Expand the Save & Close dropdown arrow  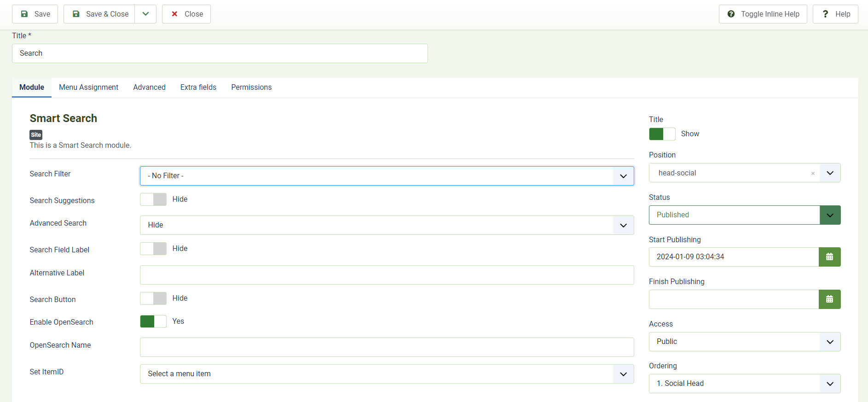[145, 14]
